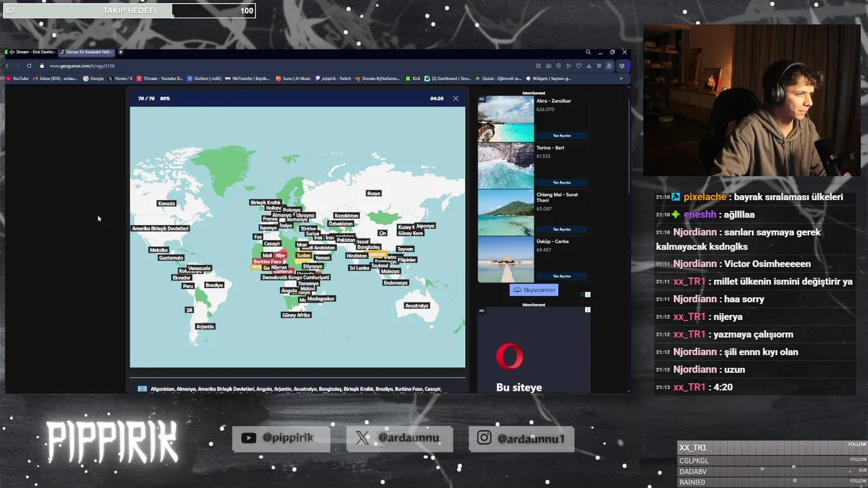This screenshot has width=868, height=488.
Task: Open Home / X bookmark
Action: [x=120, y=79]
